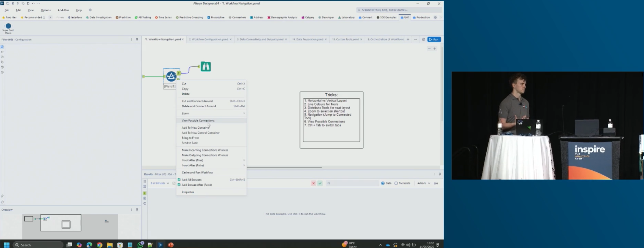
Task: Close the 5. Custom Tools.yxmd tab
Action: click(x=361, y=40)
